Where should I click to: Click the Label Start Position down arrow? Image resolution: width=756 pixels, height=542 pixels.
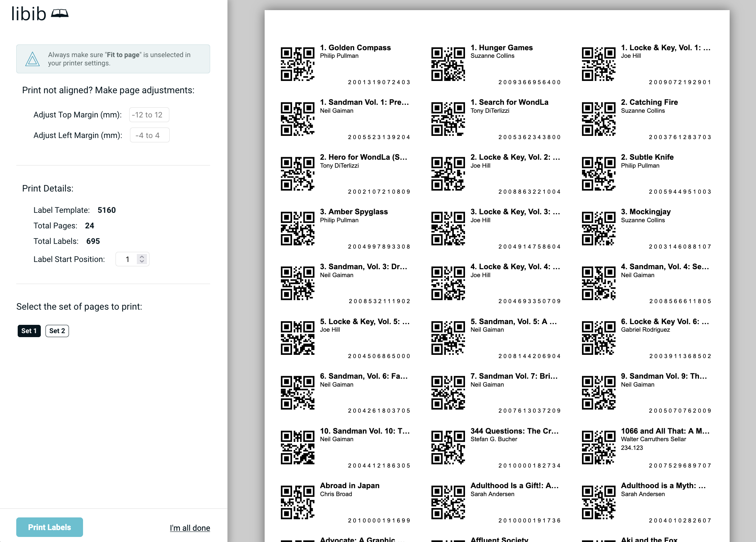pos(142,261)
